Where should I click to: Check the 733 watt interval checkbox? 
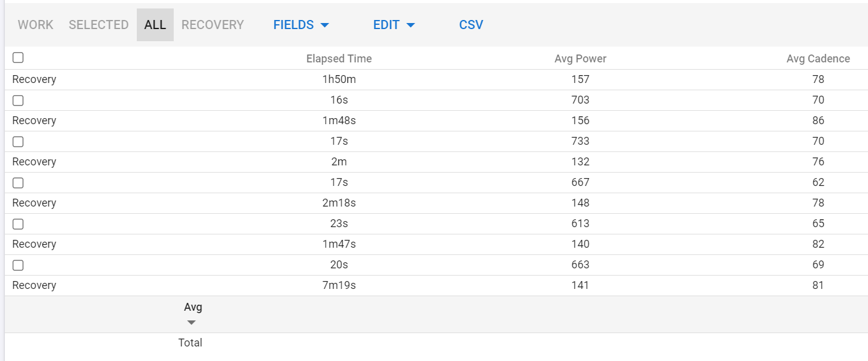pos(18,142)
